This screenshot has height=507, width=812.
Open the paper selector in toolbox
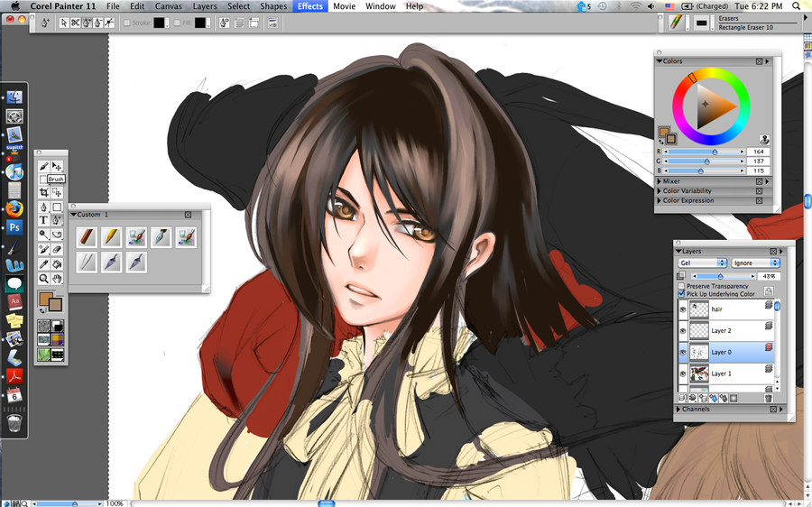point(44,326)
